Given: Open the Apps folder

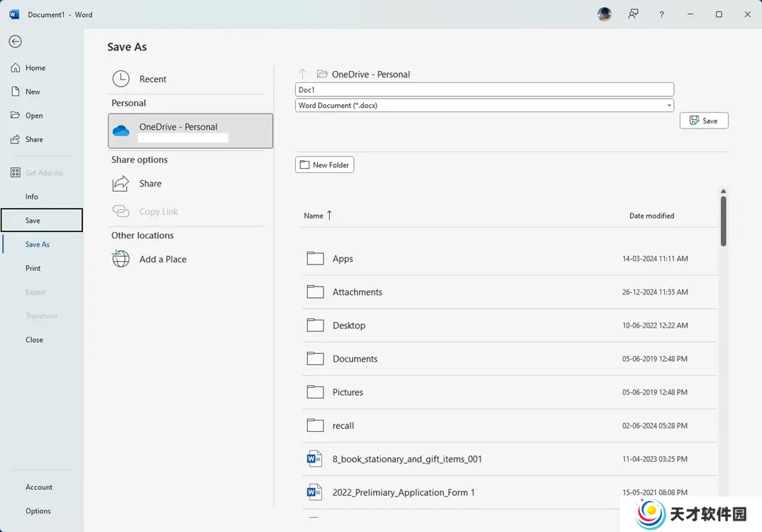Looking at the screenshot, I should pyautogui.click(x=509, y=258).
